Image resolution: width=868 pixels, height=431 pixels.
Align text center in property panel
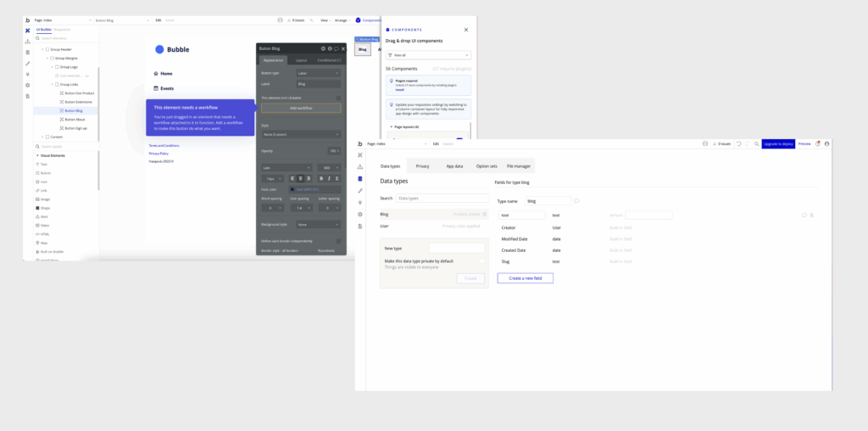pyautogui.click(x=301, y=178)
